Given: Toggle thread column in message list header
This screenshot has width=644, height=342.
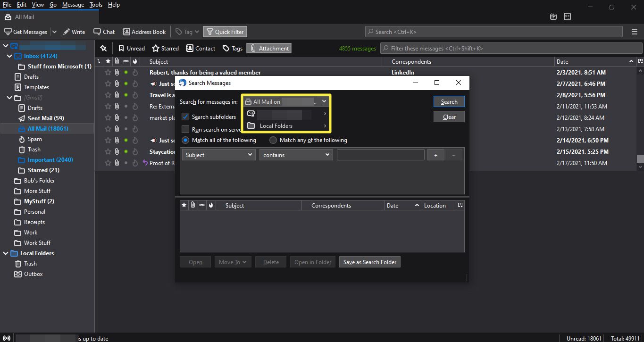Looking at the screenshot, I should [x=99, y=61].
